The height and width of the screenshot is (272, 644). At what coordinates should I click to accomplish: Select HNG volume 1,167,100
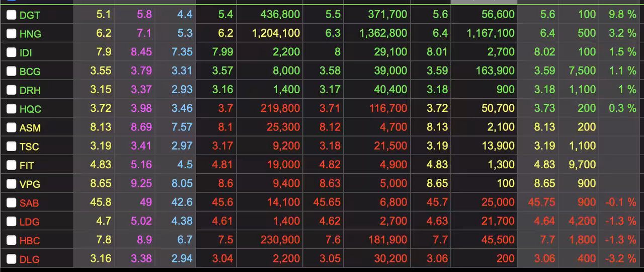click(491, 33)
